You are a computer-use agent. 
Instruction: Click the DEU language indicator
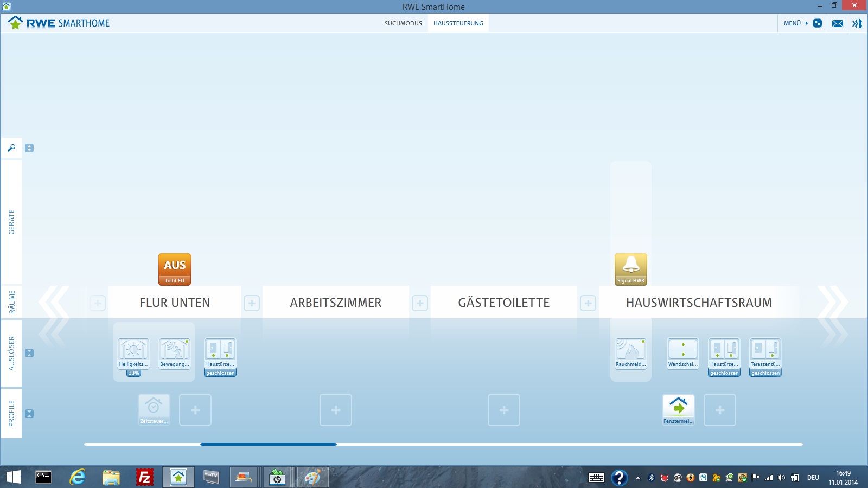813,478
